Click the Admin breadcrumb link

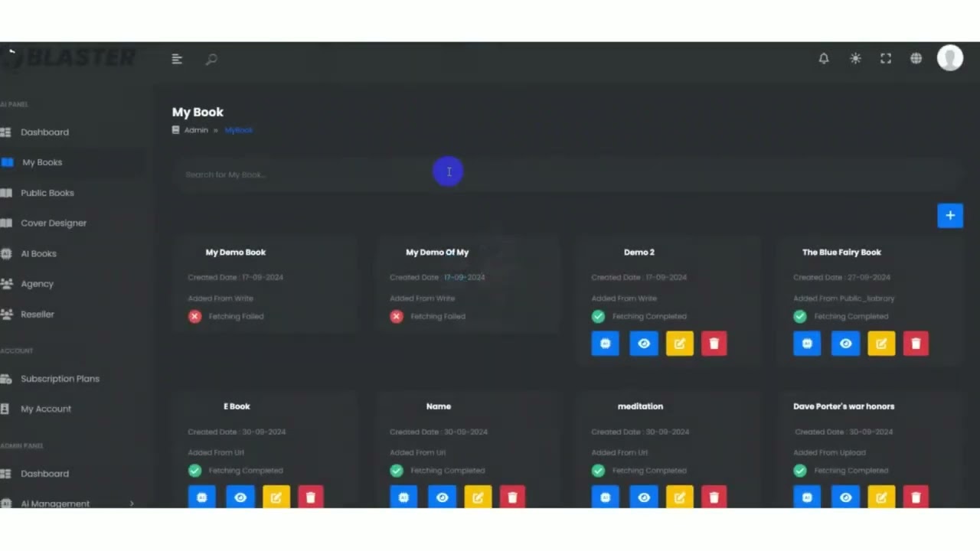point(196,130)
